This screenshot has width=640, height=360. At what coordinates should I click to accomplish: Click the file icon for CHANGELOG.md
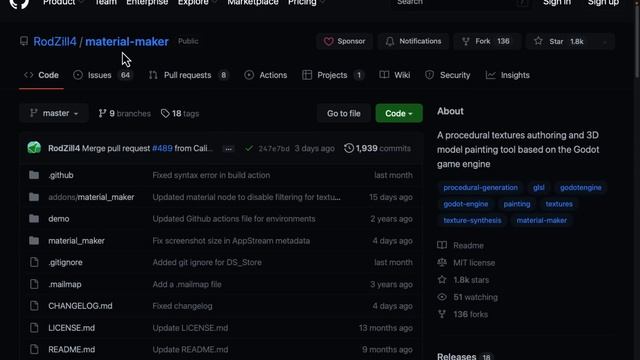tap(34, 306)
